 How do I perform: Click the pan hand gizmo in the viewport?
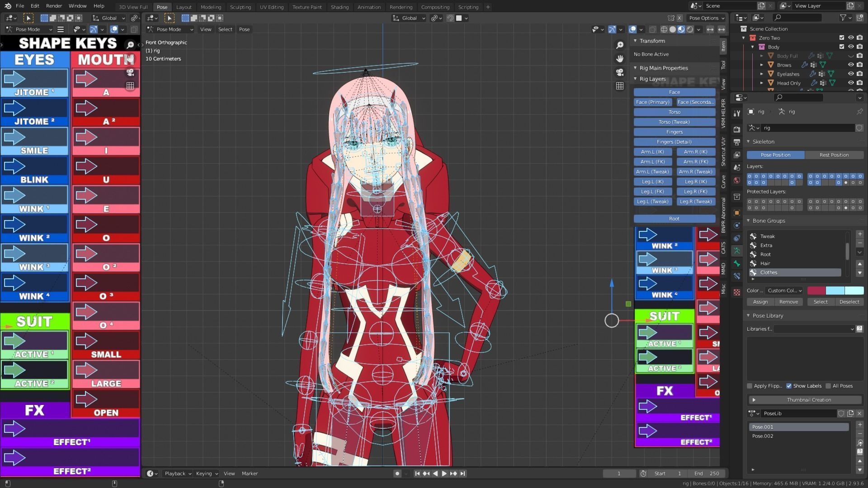620,59
